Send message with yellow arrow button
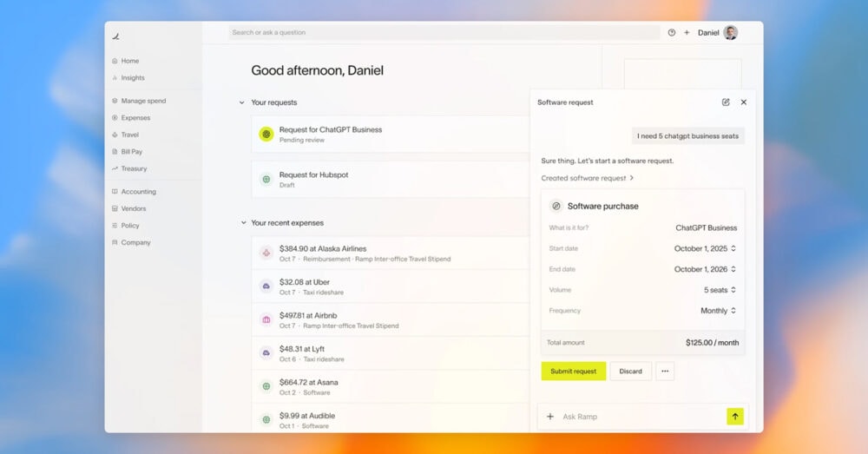The width and height of the screenshot is (868, 454). 735,417
